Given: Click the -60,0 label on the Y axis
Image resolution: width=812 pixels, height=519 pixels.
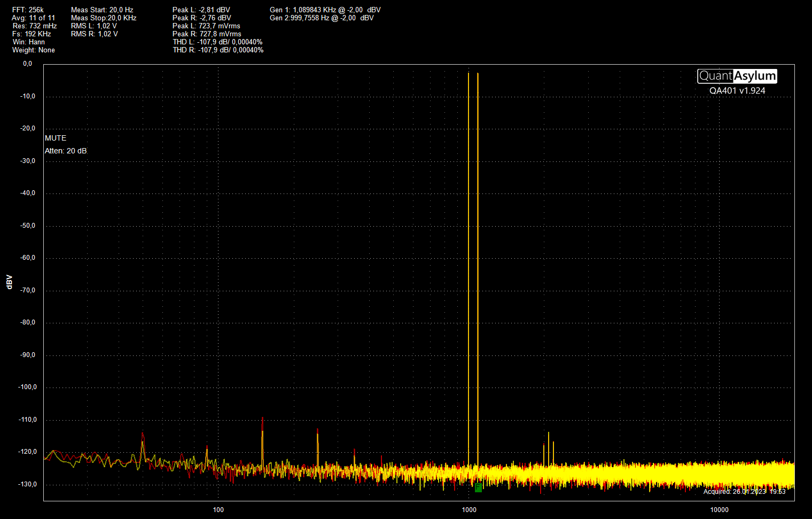Looking at the screenshot, I should 28,258.
